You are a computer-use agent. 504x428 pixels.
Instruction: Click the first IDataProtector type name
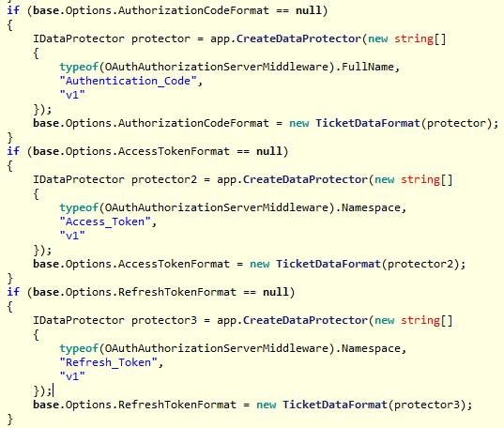coord(79,38)
